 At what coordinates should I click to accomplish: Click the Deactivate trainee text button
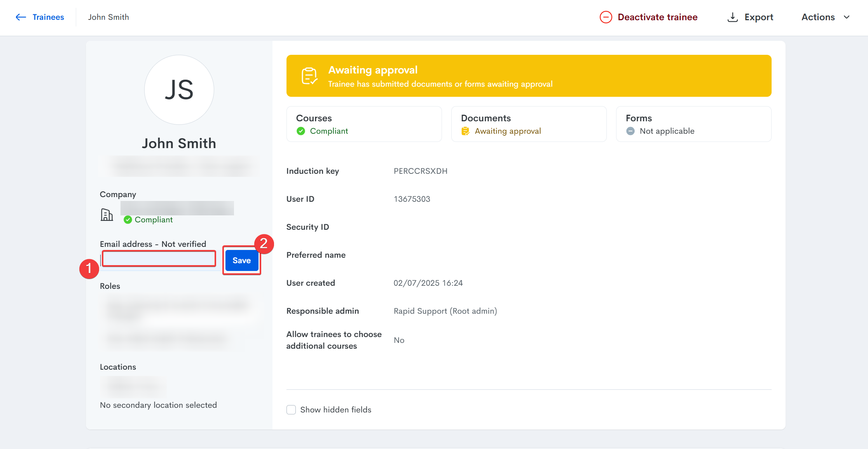point(657,17)
